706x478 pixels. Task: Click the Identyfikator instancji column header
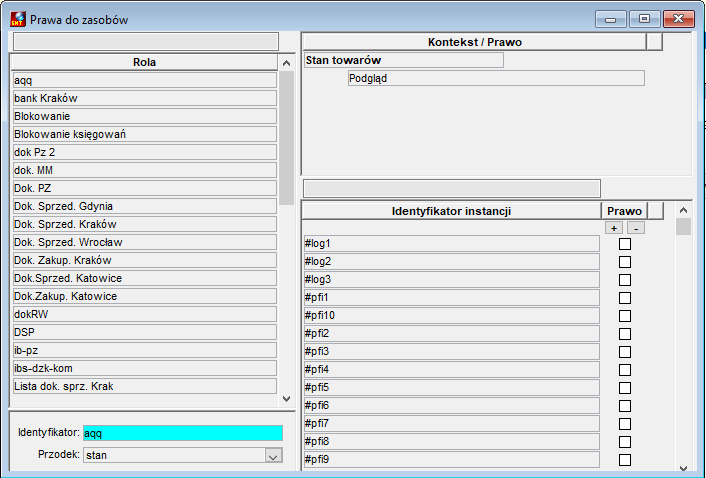[x=452, y=211]
